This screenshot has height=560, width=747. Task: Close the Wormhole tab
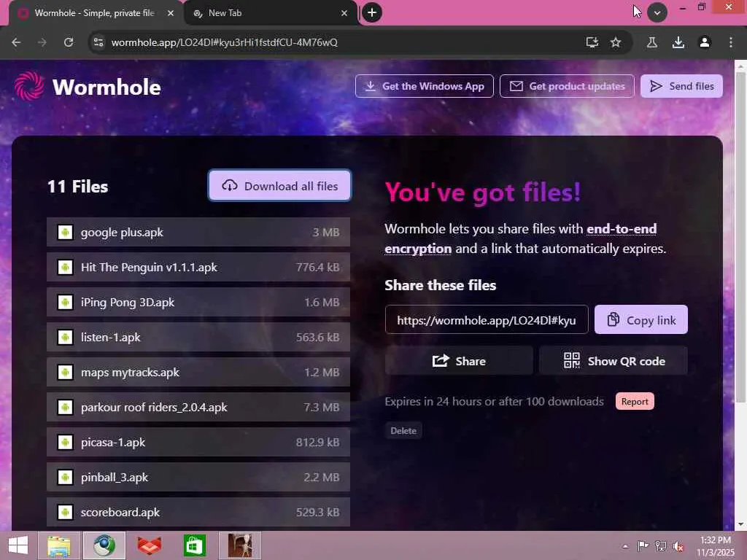[x=171, y=13]
